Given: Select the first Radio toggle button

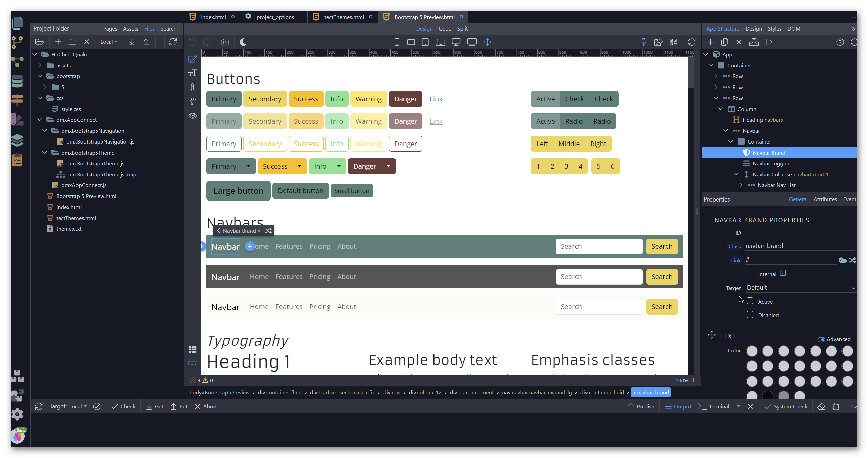Looking at the screenshot, I should click(573, 121).
